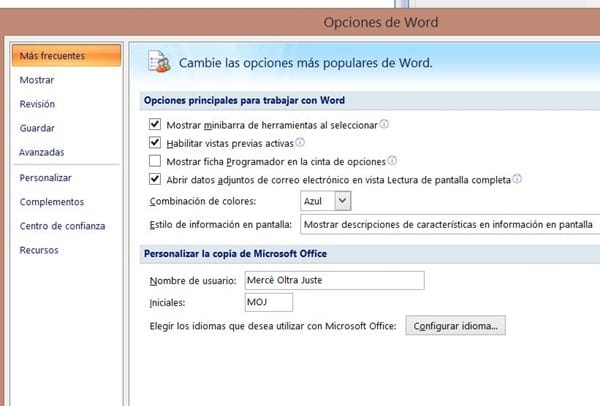Switch to the Guardar settings
The image size is (600, 406).
37,128
